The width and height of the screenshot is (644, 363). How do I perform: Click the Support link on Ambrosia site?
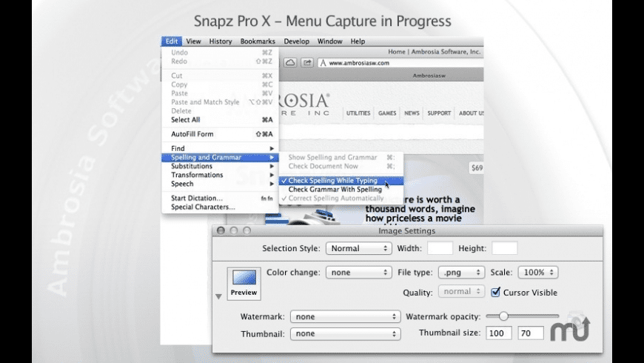[x=439, y=113]
